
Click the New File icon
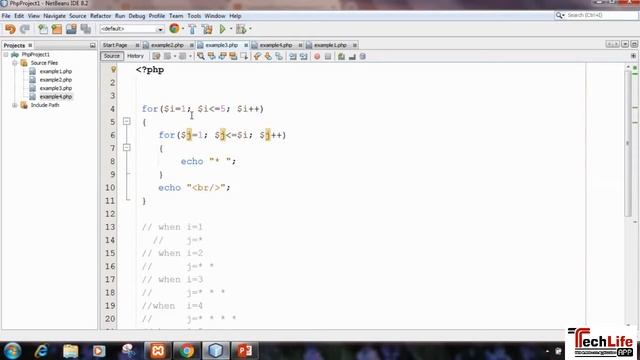[42, 29]
